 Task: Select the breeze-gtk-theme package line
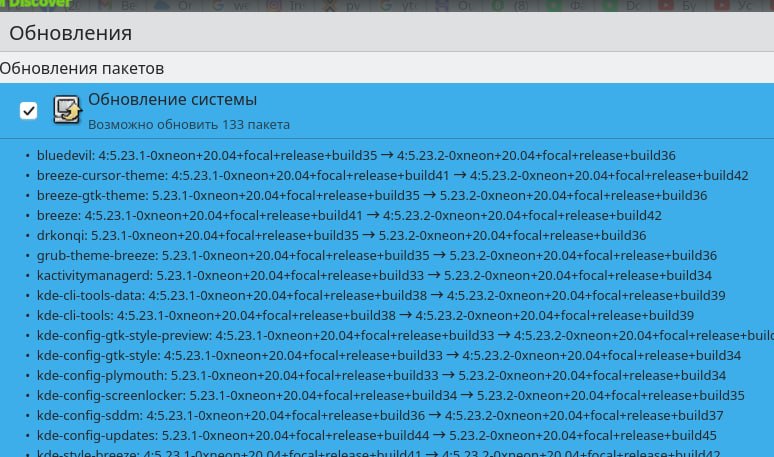372,195
